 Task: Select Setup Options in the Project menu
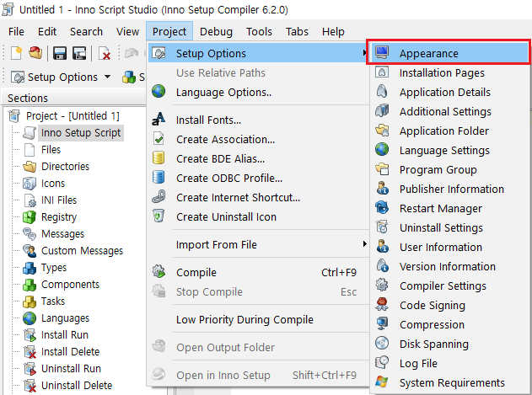[x=259, y=53]
